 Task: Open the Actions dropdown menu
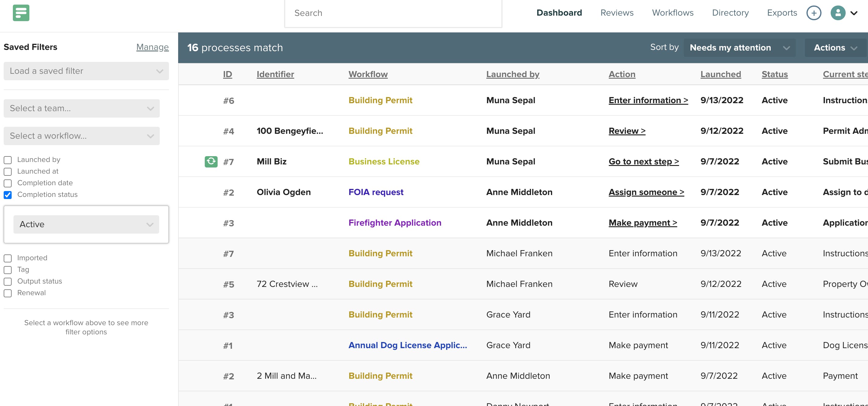click(x=835, y=47)
